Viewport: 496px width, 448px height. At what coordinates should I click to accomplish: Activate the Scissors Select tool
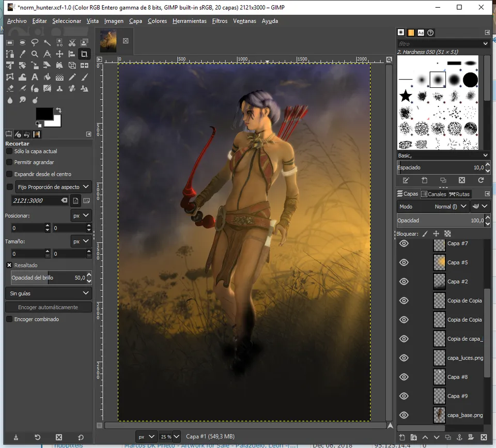pos(72,42)
